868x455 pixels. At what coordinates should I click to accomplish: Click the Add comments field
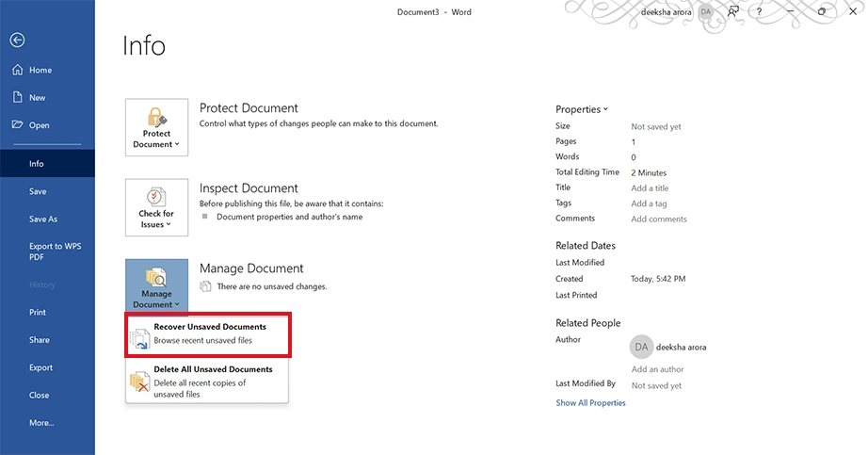659,219
